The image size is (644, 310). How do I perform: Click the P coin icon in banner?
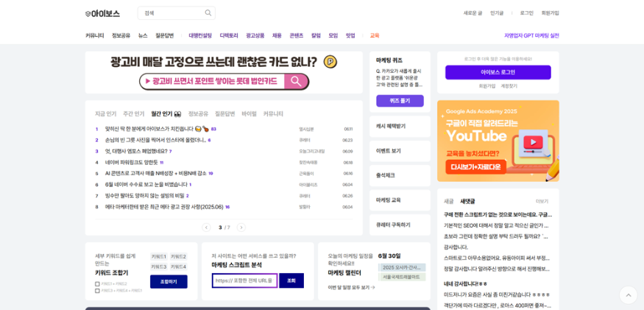point(330,62)
